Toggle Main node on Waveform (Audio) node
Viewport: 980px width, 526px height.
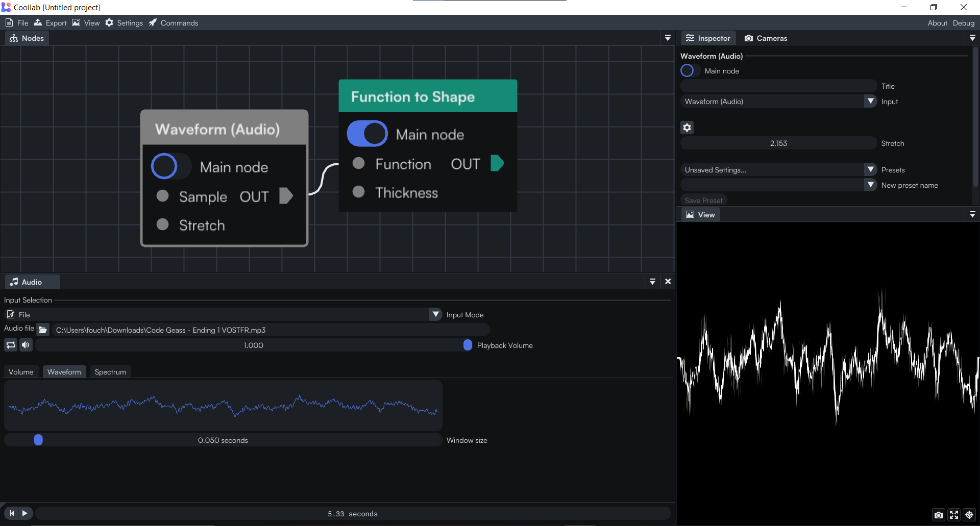pos(171,166)
